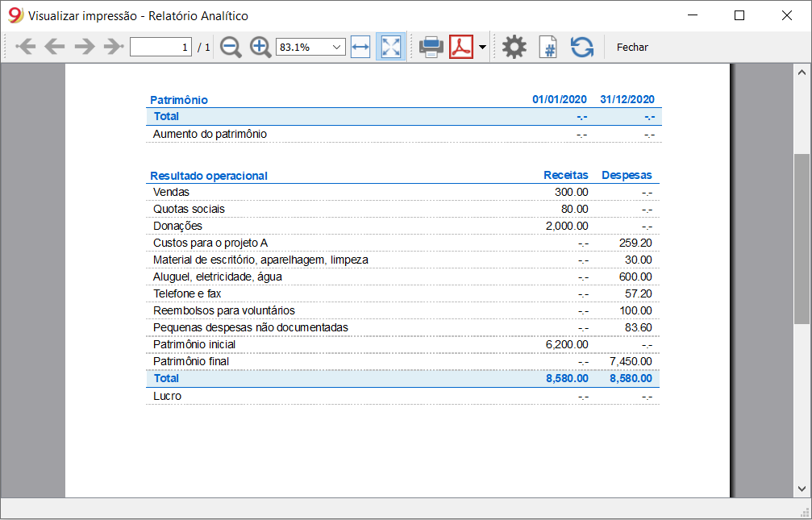The height and width of the screenshot is (520, 812).
Task: Click the vertical scrollbar thumb
Action: (802, 239)
